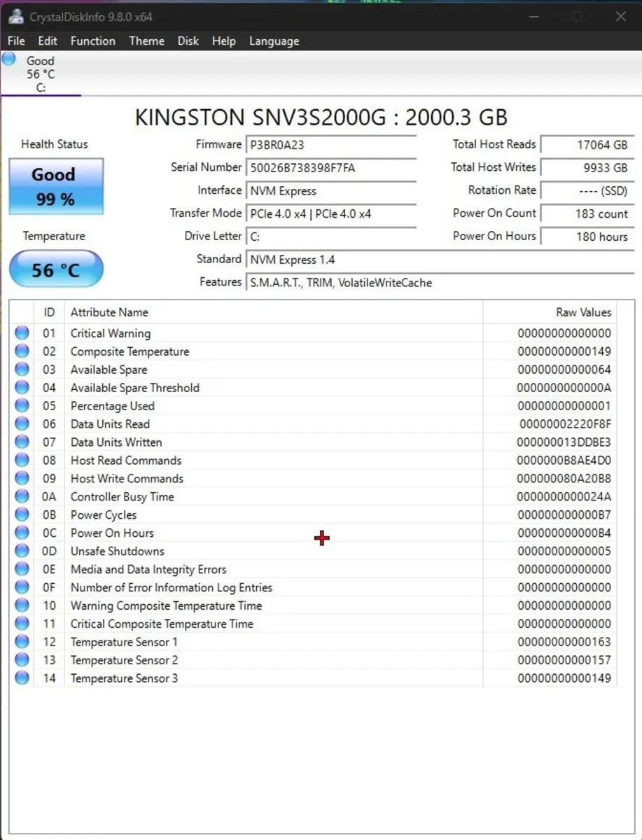Open the File menu
The width and height of the screenshot is (642, 840).
[x=16, y=41]
